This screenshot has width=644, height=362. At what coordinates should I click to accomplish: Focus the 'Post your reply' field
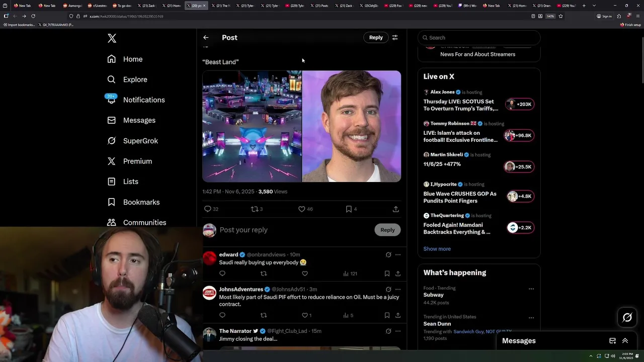(x=295, y=230)
